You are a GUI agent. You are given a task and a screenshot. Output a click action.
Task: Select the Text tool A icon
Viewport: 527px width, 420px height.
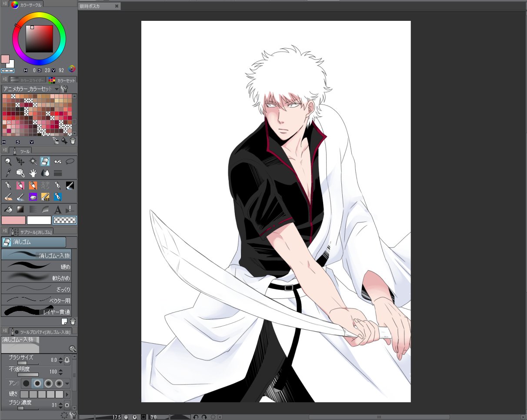pos(57,209)
